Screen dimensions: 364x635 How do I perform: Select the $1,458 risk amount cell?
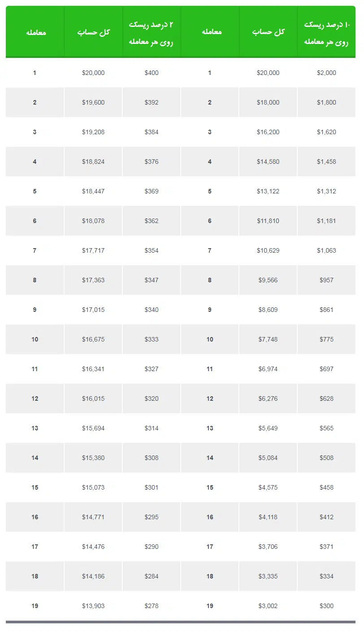(326, 162)
